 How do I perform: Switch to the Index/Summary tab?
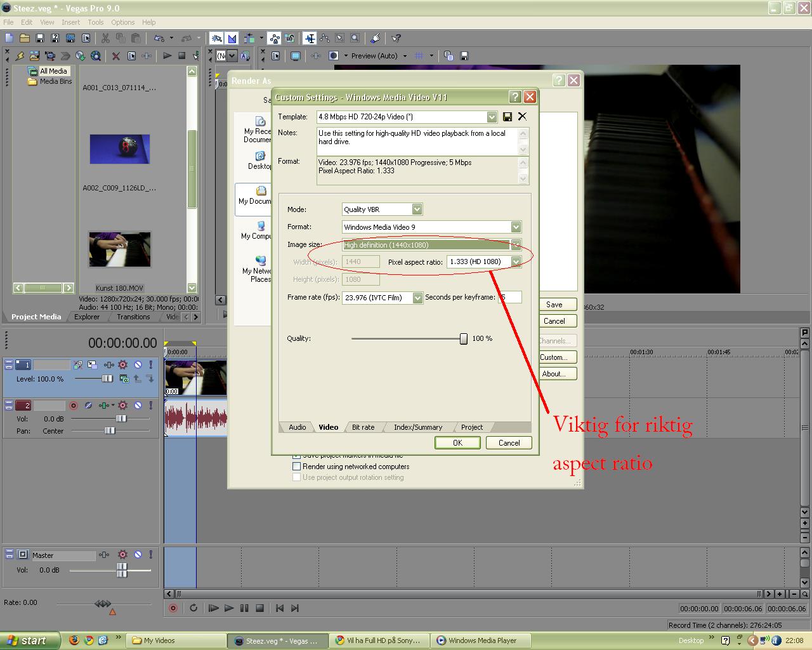click(x=417, y=427)
